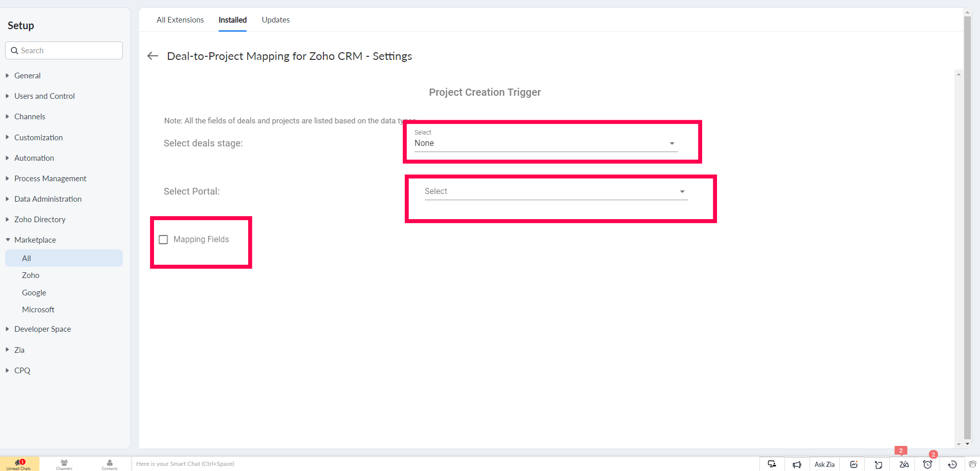Switch to the Updates tab

point(276,20)
